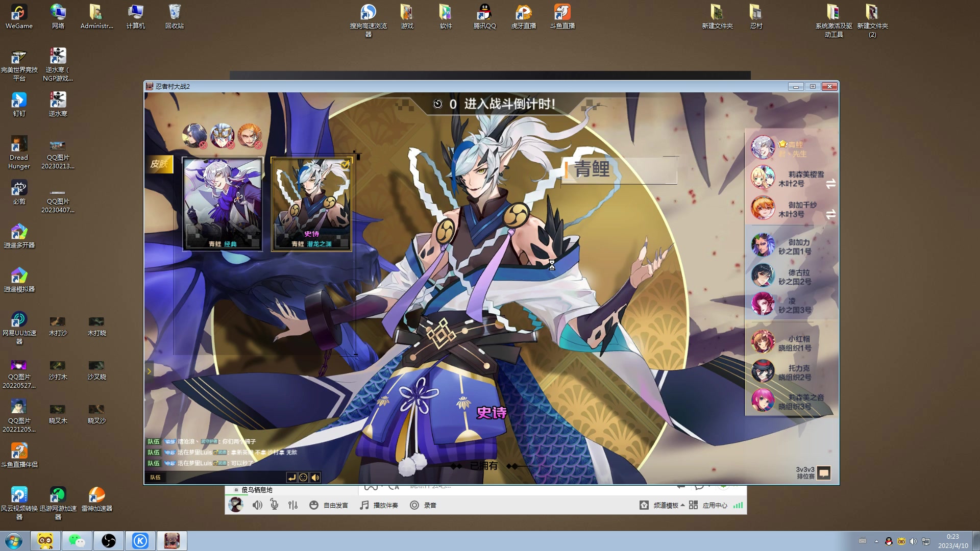Open 搜狗高速浏览器 desktop shortcut
This screenshot has width=980, height=551.
click(x=368, y=20)
